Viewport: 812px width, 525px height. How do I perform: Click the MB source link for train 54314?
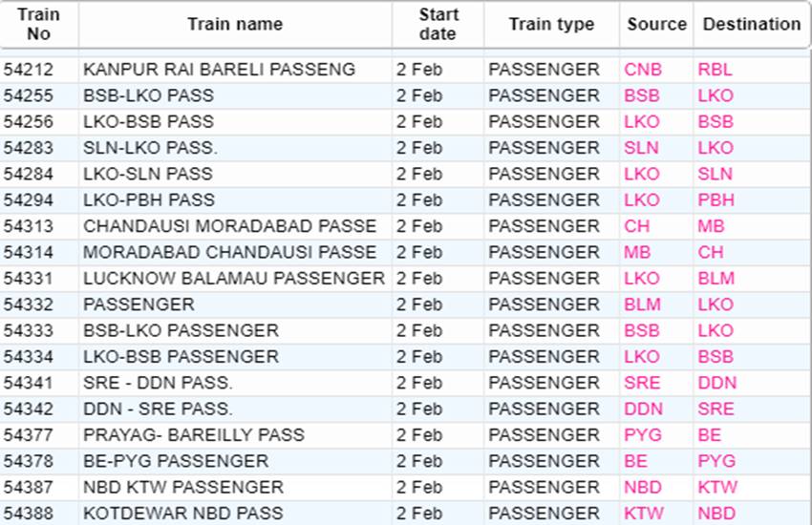click(x=637, y=252)
